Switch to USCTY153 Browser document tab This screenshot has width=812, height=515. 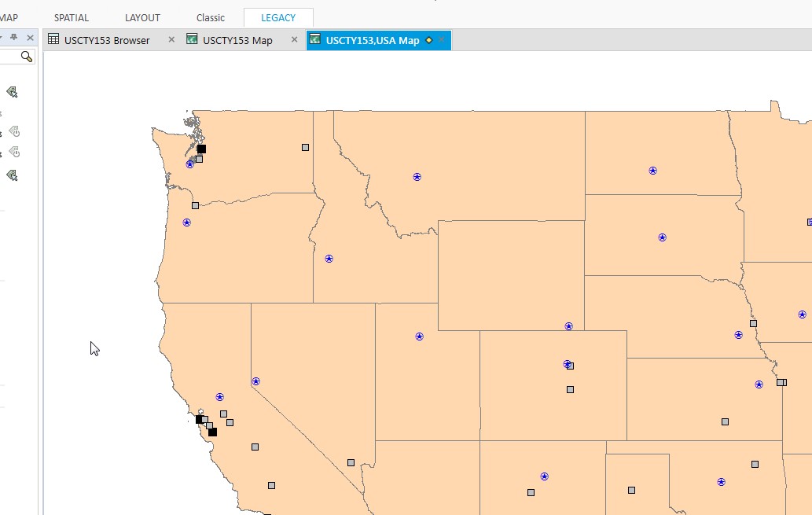pyautogui.click(x=107, y=40)
